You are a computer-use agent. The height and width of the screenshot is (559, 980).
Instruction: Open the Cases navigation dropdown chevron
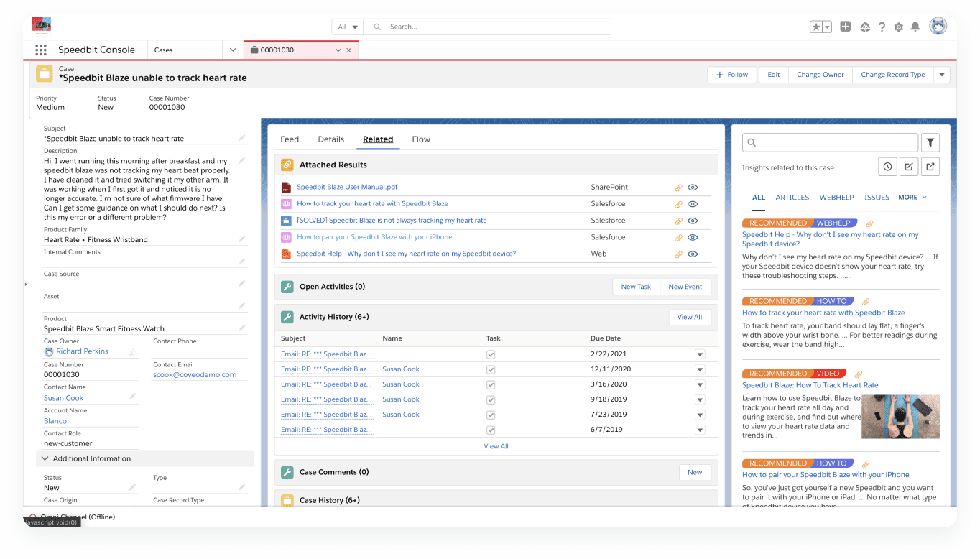click(x=232, y=50)
